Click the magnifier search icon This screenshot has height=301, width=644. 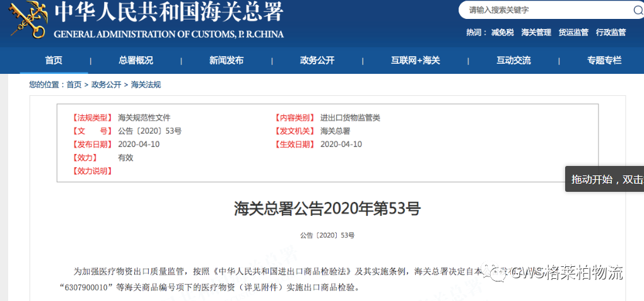pos(638,11)
